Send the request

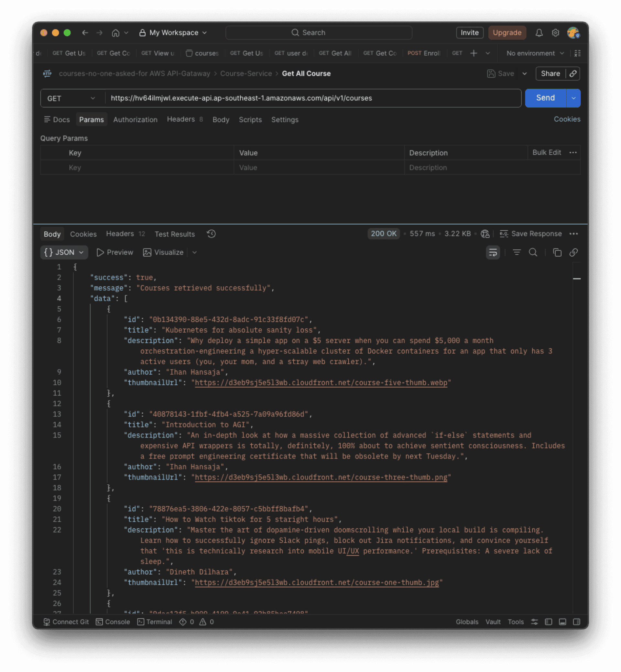(546, 98)
